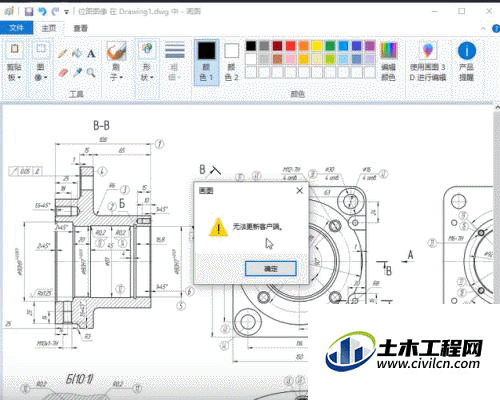Click the Undo arrow icon
Image resolution: width=500 pixels, height=400 pixels.
pos(42,12)
